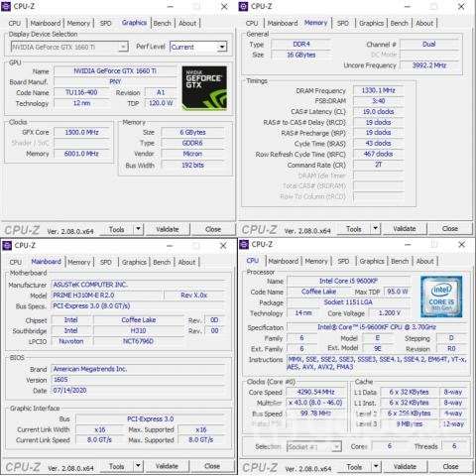Click the LPCIO NCT6796D value
476x476 pixels.
tap(139, 341)
